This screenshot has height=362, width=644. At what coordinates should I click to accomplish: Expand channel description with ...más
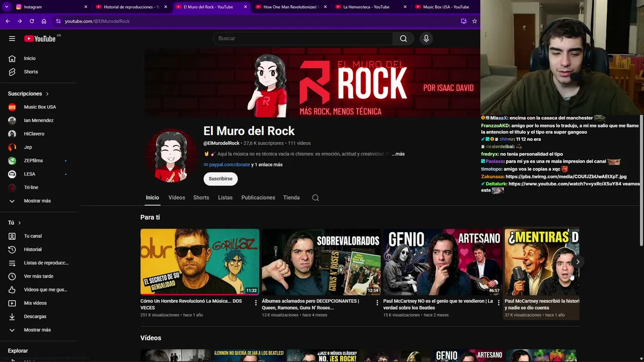click(x=398, y=154)
